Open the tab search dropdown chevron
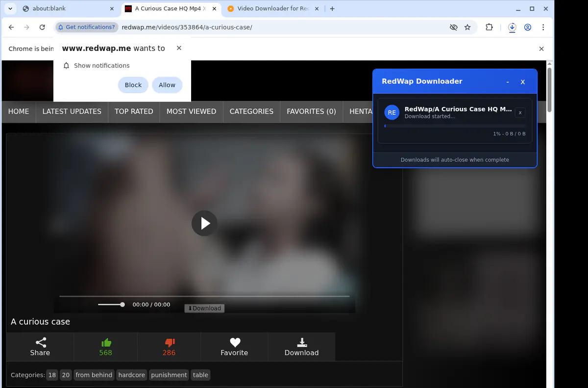 [x=10, y=8]
